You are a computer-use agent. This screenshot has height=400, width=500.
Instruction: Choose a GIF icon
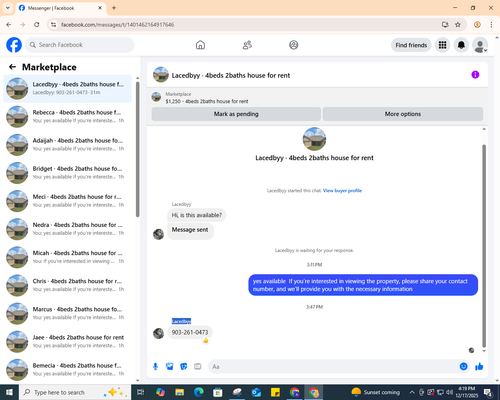point(198,367)
